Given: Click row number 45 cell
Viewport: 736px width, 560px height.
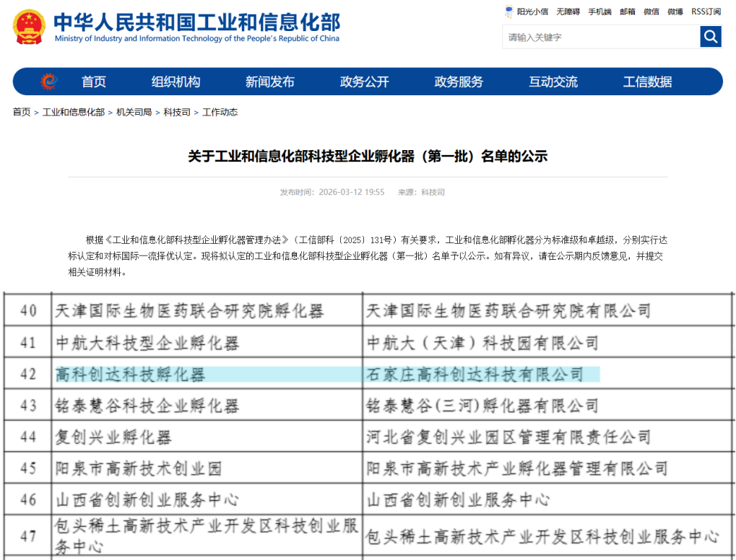Looking at the screenshot, I should click(28, 468).
